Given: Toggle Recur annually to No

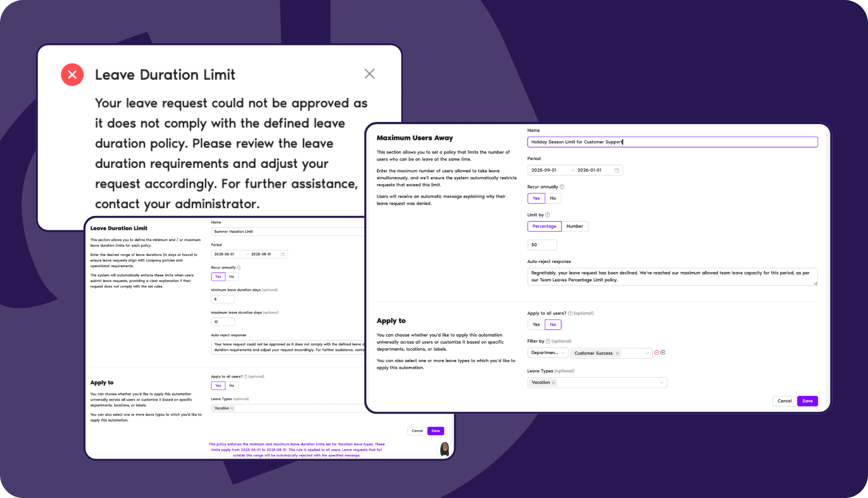Looking at the screenshot, I should (553, 198).
